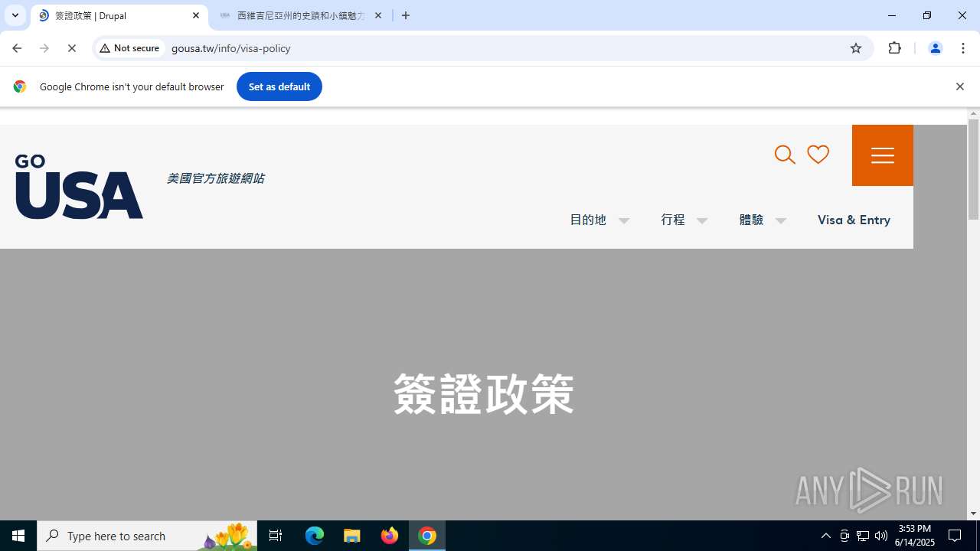The image size is (980, 551).
Task: Open the site search magnifier icon
Action: (x=785, y=155)
